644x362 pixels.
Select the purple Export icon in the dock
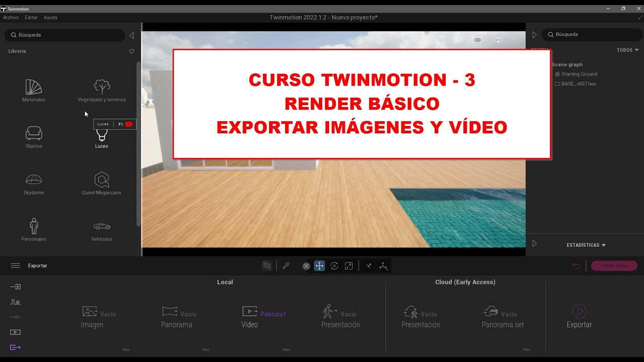pos(16,347)
